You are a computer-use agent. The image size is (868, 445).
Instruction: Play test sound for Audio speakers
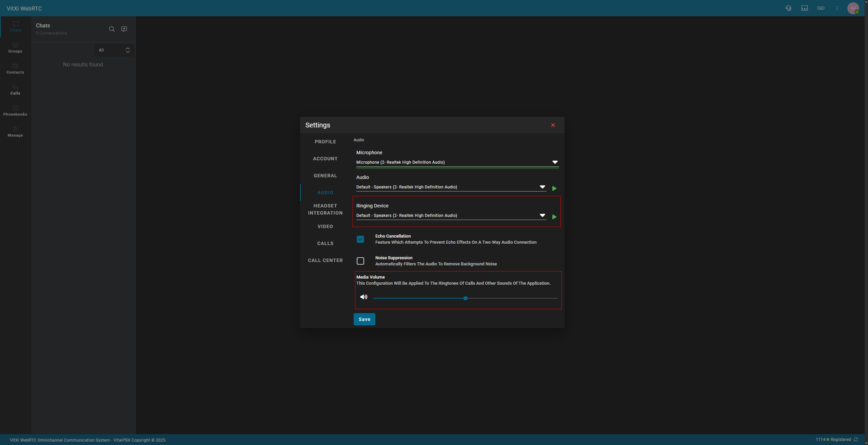[554, 188]
